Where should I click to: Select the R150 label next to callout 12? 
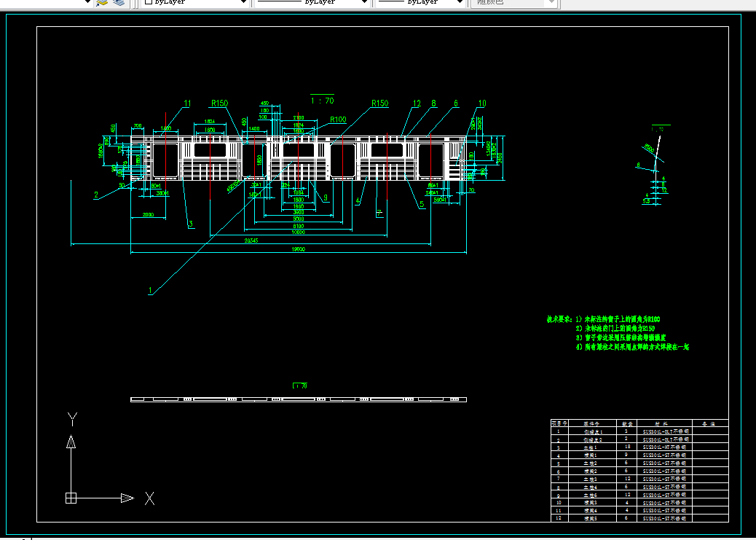point(380,103)
